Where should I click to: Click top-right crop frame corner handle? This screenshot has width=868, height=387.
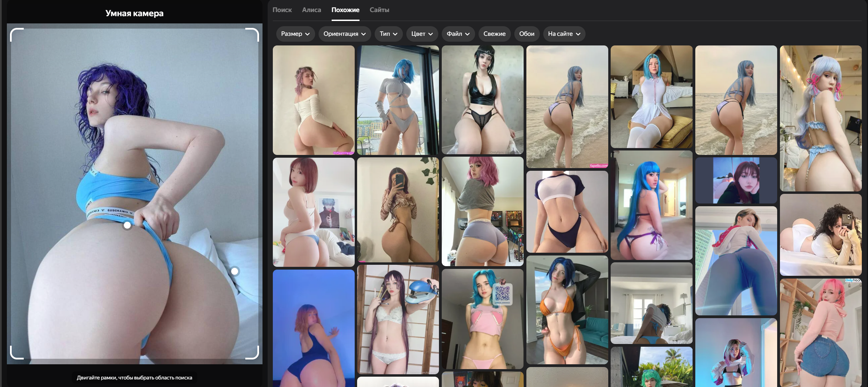click(x=256, y=30)
